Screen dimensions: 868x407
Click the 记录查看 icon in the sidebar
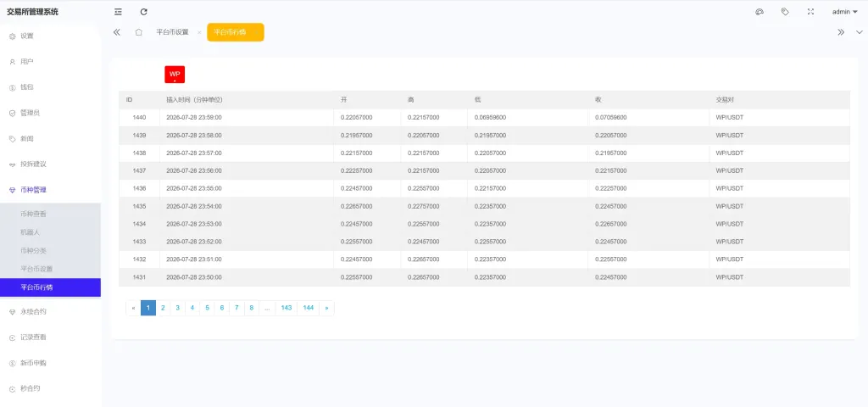[12, 337]
